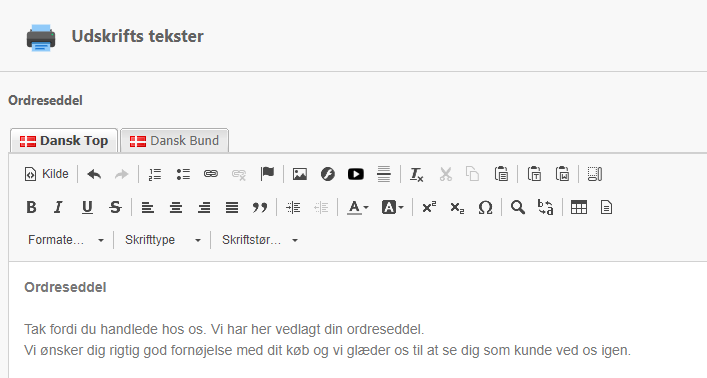Justify the text

click(x=232, y=207)
